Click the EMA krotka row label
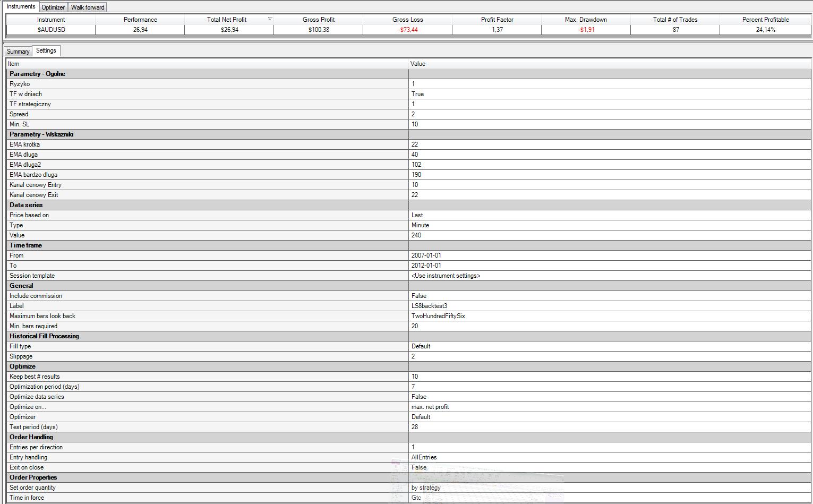813x504 pixels. coord(24,144)
